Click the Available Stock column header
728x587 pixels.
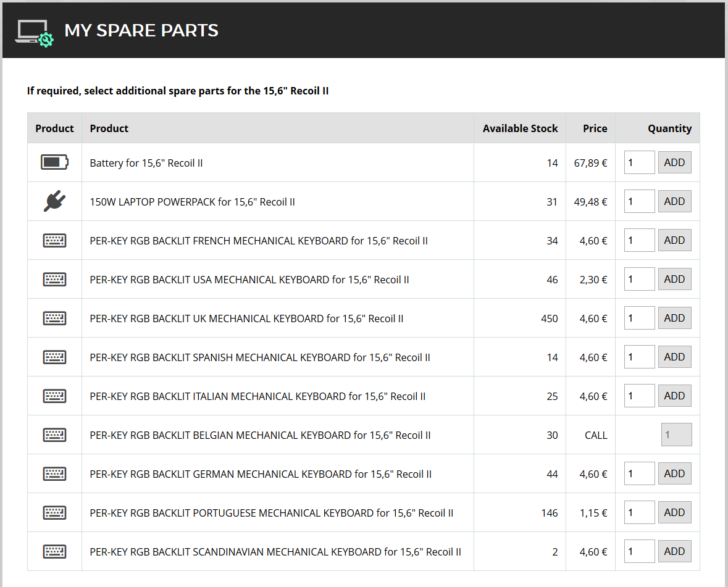point(520,128)
